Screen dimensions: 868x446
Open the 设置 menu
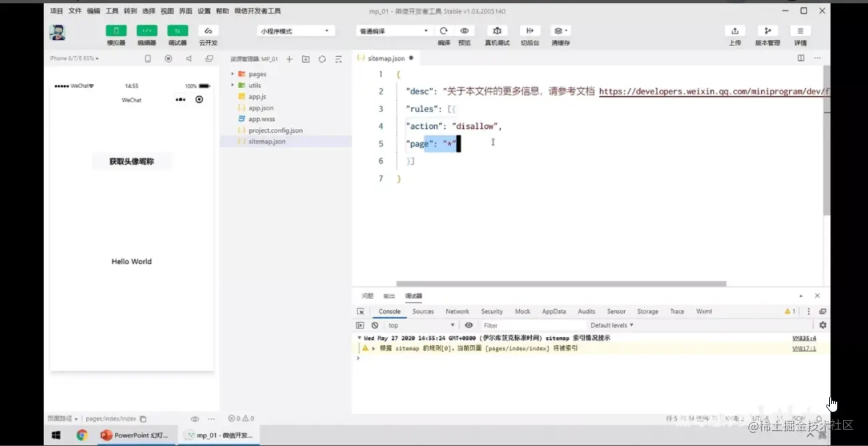pos(204,11)
